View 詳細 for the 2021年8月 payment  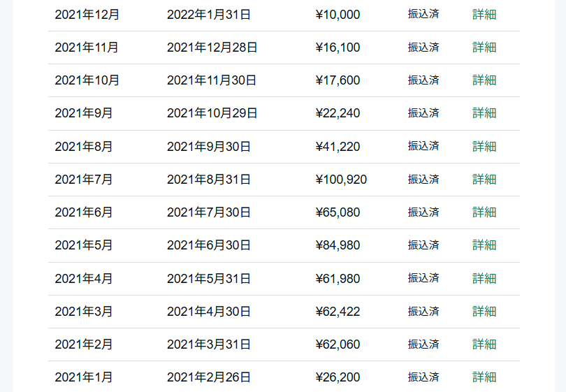coord(484,146)
